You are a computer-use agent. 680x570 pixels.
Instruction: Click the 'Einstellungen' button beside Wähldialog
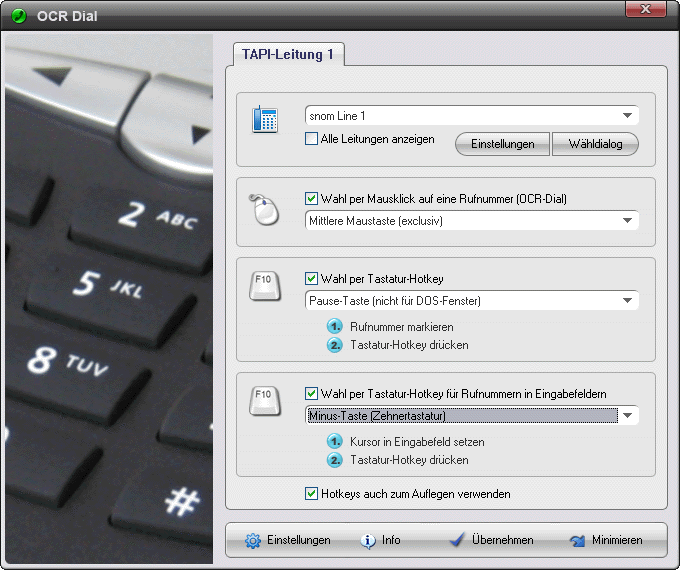pos(502,144)
